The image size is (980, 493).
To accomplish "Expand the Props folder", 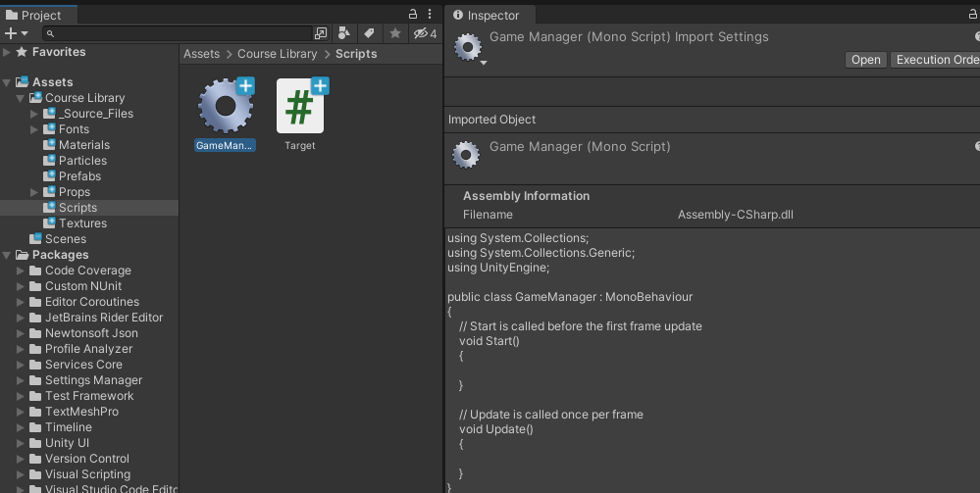I will click(33, 192).
